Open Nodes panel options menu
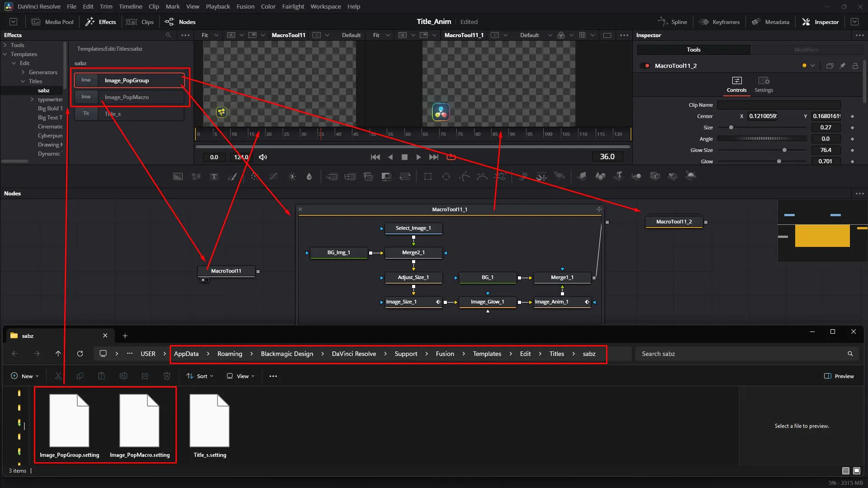 click(x=859, y=194)
